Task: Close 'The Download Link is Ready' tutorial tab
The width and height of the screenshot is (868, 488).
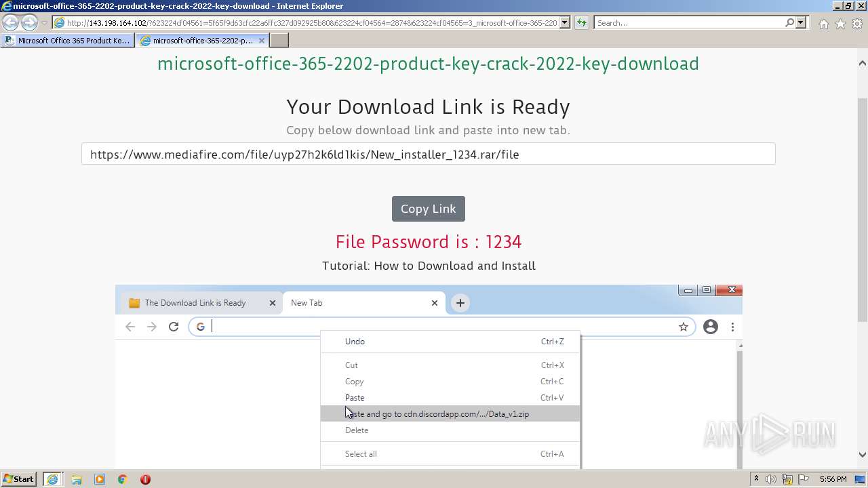Action: tap(273, 303)
